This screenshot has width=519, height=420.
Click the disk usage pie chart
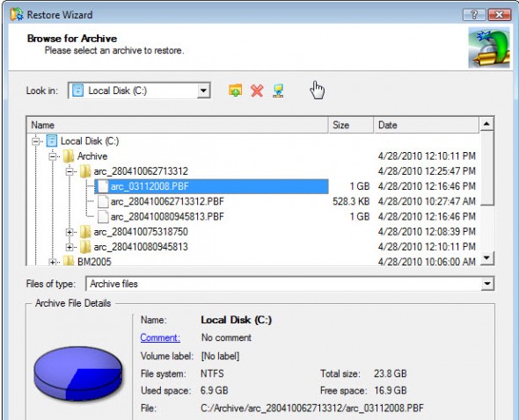click(x=78, y=373)
